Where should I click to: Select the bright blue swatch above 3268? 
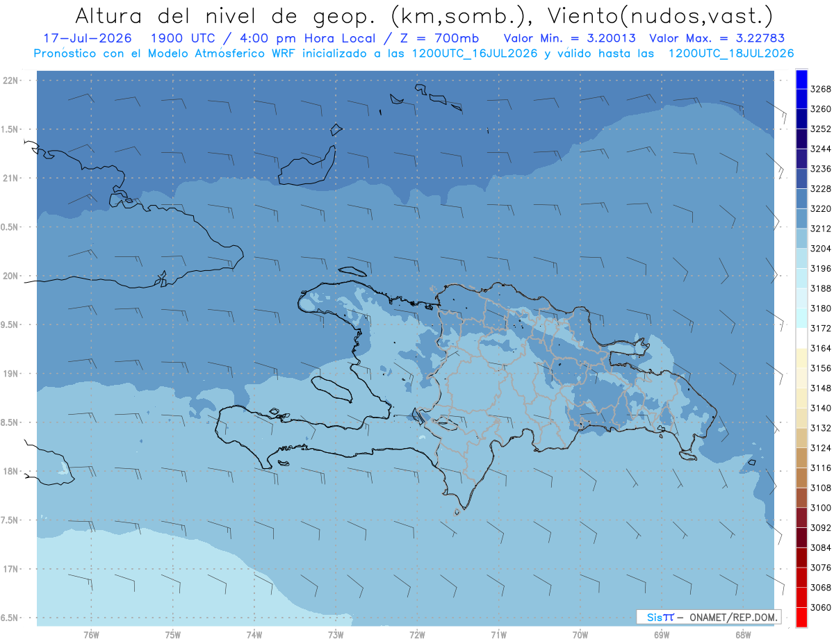(801, 79)
